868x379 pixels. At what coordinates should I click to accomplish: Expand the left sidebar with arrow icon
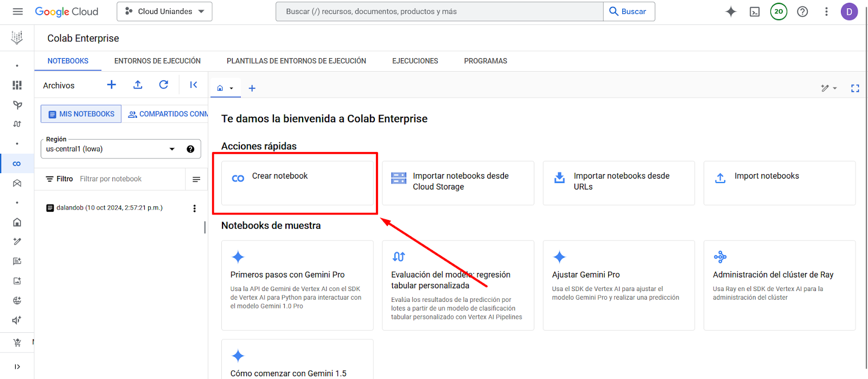17,367
